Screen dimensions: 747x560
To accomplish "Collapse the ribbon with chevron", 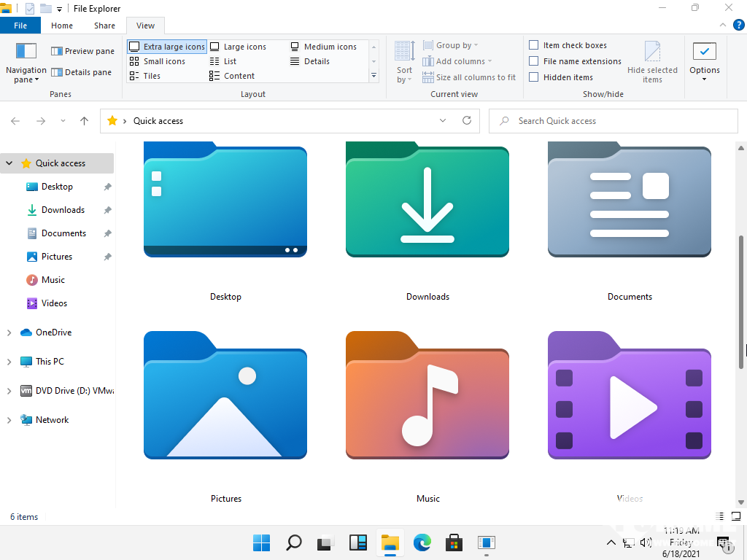I will coord(723,25).
